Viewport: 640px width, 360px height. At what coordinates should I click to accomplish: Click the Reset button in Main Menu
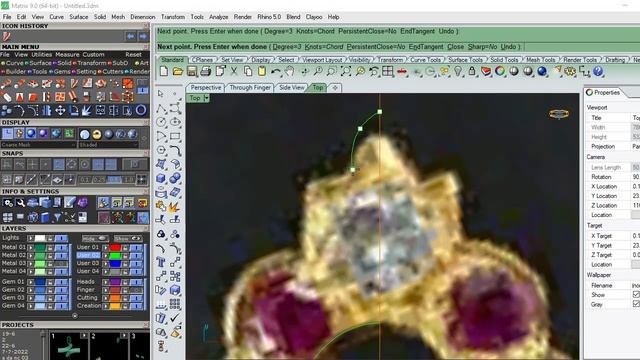click(x=133, y=54)
